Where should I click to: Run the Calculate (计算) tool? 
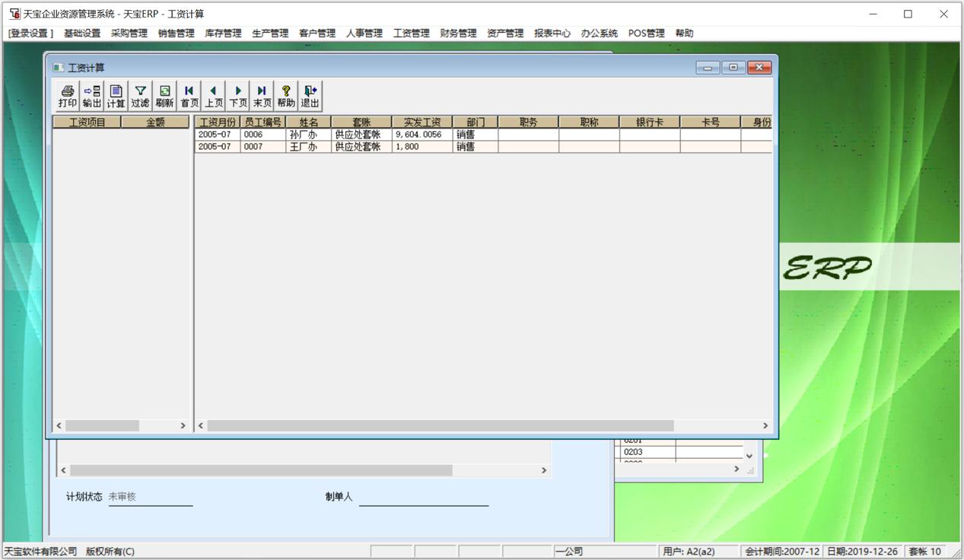(x=116, y=96)
